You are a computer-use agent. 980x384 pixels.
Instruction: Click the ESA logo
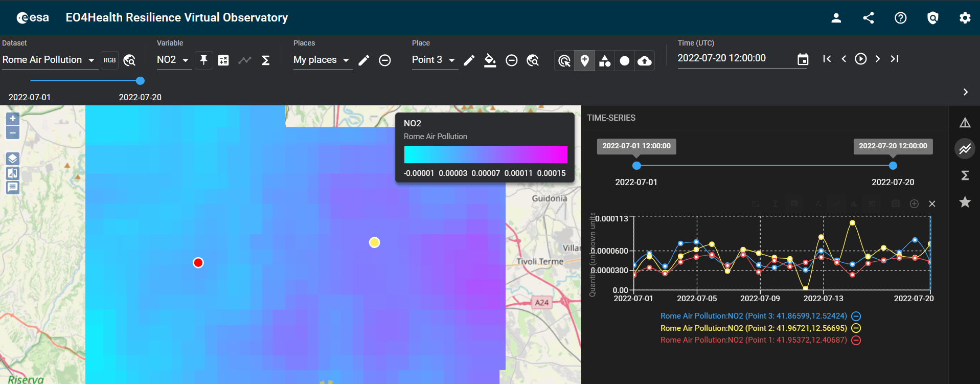[33, 18]
